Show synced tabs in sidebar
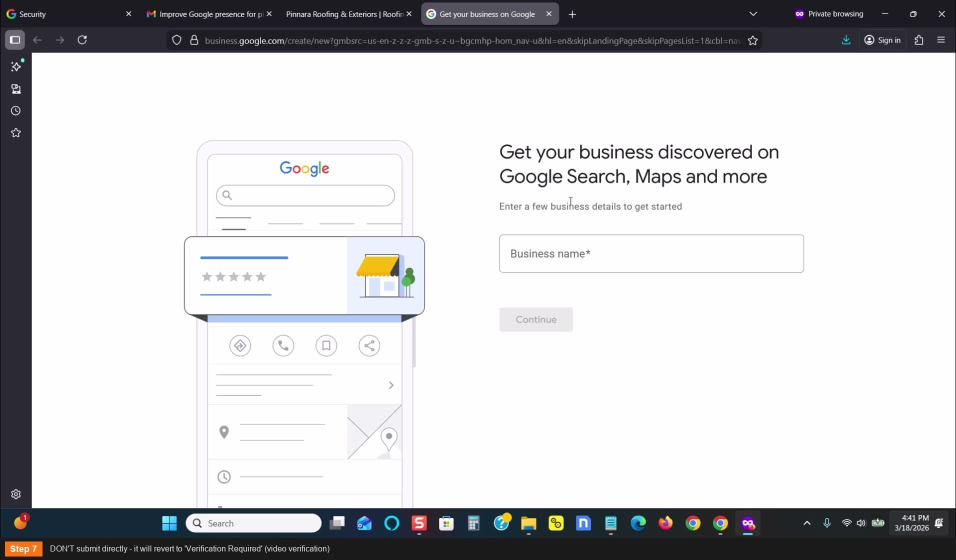This screenshot has width=956, height=560. point(16,89)
